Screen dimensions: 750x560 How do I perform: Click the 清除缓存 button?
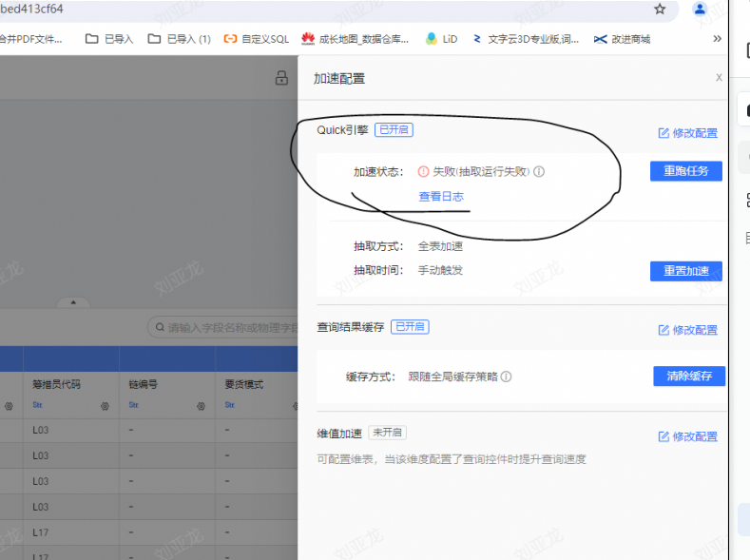(x=688, y=376)
